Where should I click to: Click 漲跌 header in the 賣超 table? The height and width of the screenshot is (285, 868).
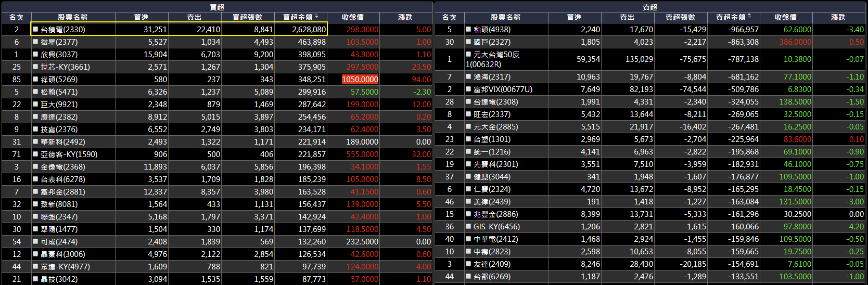click(838, 17)
